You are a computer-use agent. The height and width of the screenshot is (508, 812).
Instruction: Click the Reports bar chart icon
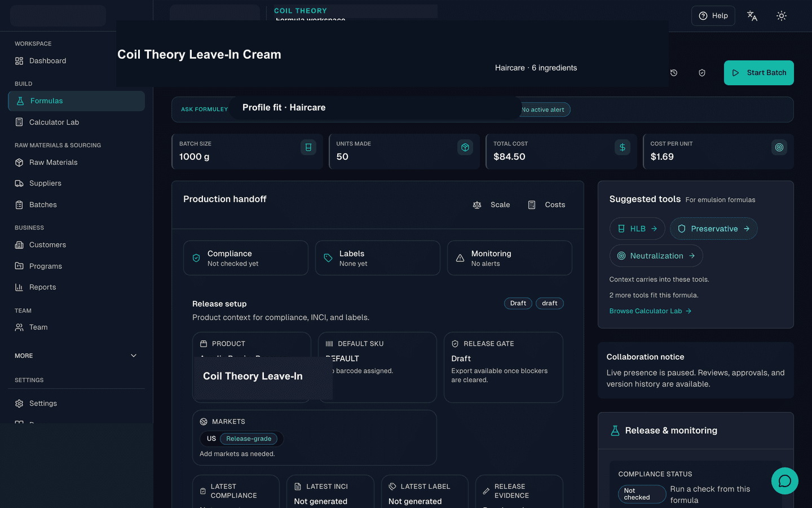point(19,287)
